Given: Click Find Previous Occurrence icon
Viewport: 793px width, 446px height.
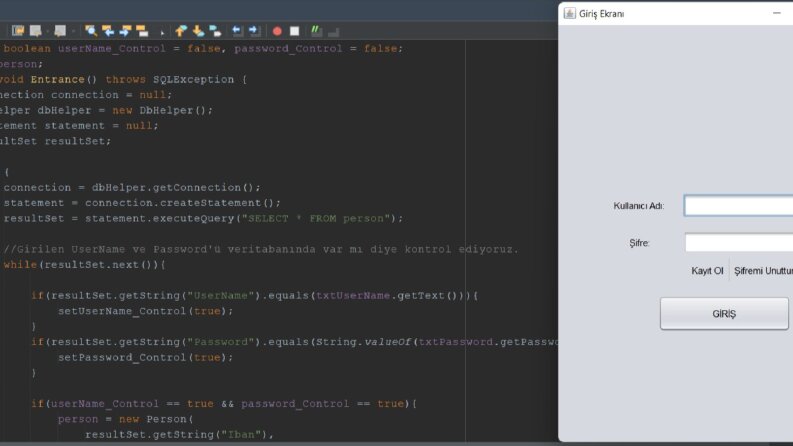Looking at the screenshot, I should [108, 31].
